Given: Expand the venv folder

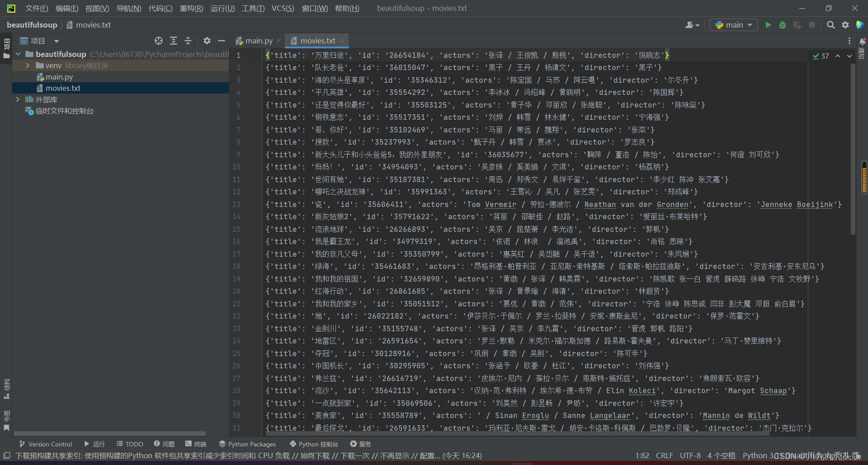Looking at the screenshot, I should [x=28, y=66].
